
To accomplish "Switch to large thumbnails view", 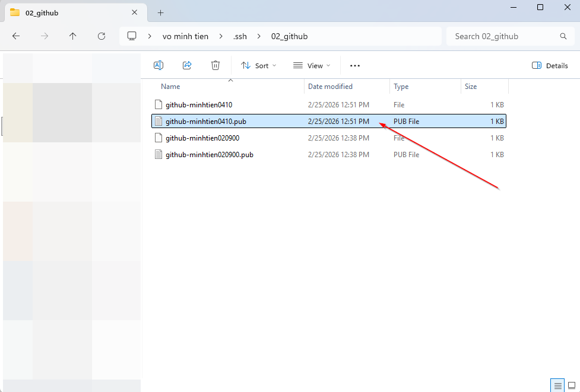I will (x=572, y=385).
